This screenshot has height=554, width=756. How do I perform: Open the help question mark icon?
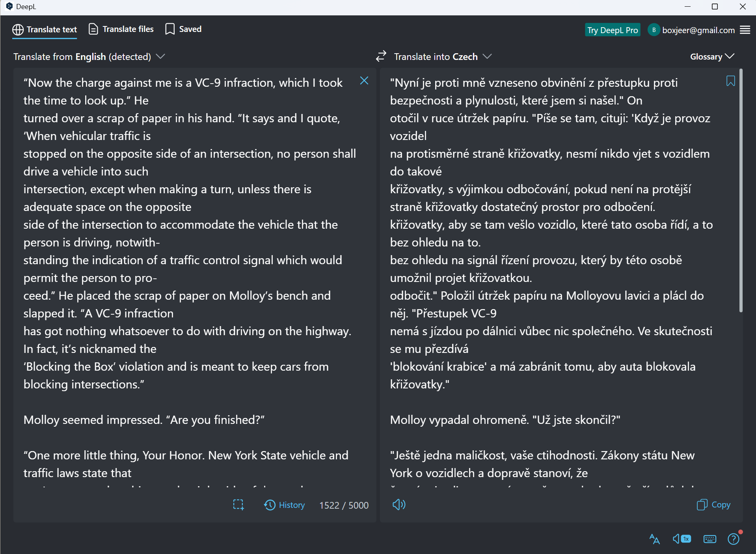click(x=734, y=539)
